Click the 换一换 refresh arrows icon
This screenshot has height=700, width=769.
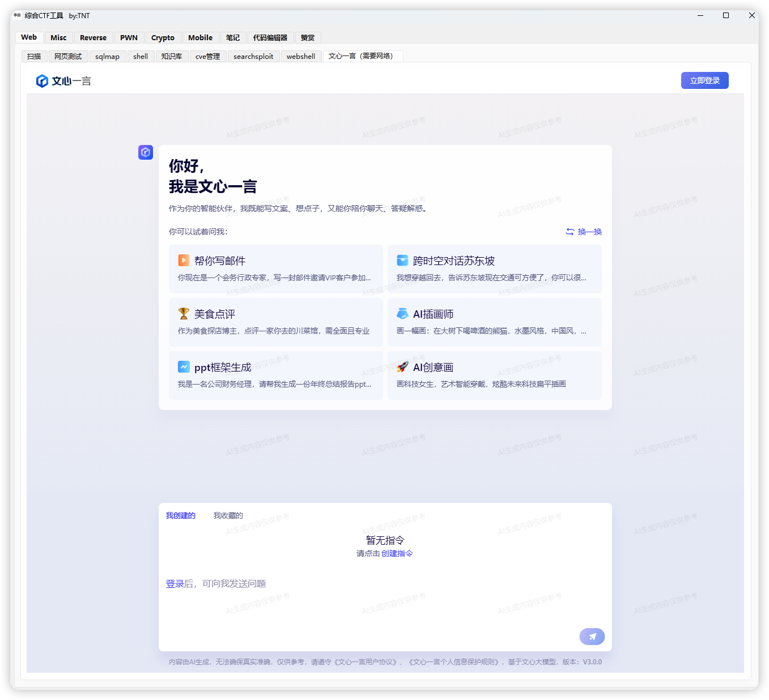pyautogui.click(x=570, y=232)
